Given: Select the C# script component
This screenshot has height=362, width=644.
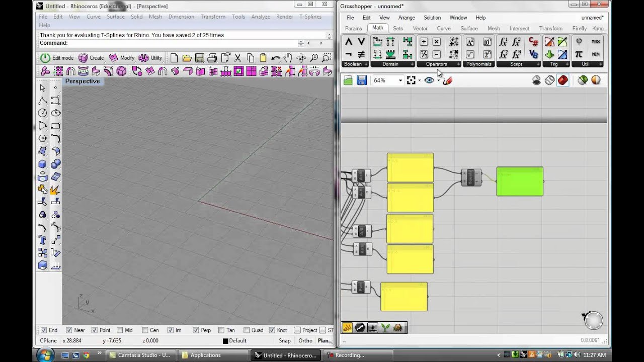Looking at the screenshot, I should [x=533, y=42].
